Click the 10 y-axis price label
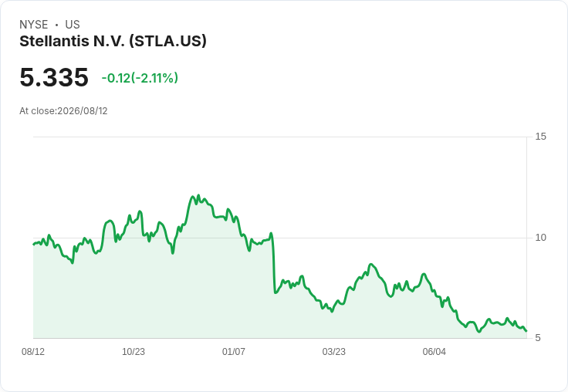 tap(540, 238)
